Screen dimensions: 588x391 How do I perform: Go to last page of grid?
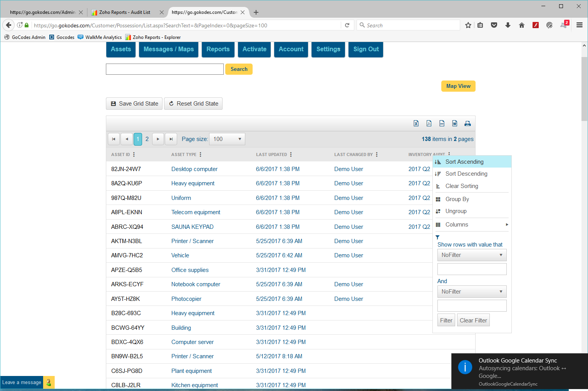[171, 139]
